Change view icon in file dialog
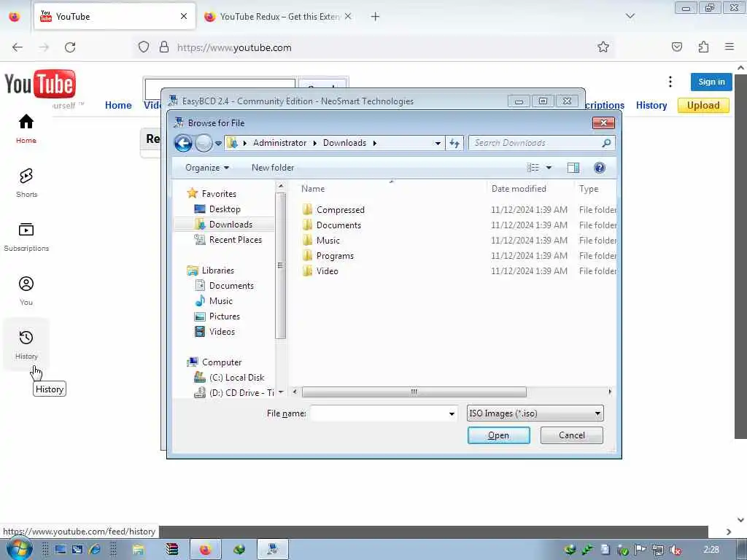Screen dimensions: 747x560 tap(533, 168)
